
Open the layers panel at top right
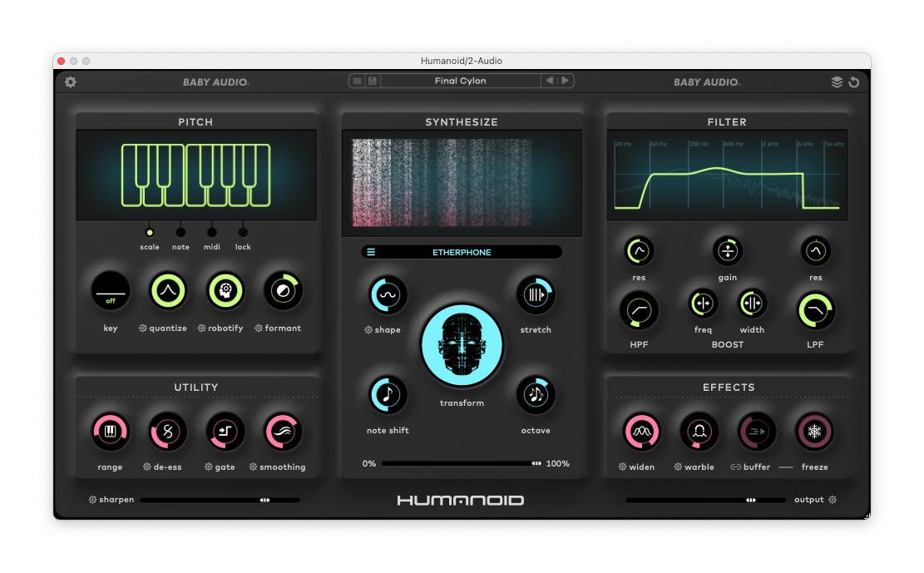point(838,82)
